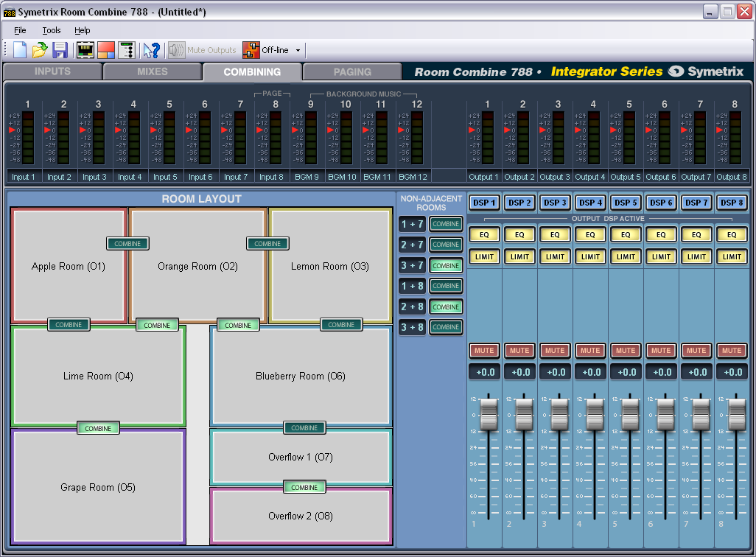Image resolution: width=756 pixels, height=557 pixels.
Task: Mute output channel 1
Action: (484, 350)
